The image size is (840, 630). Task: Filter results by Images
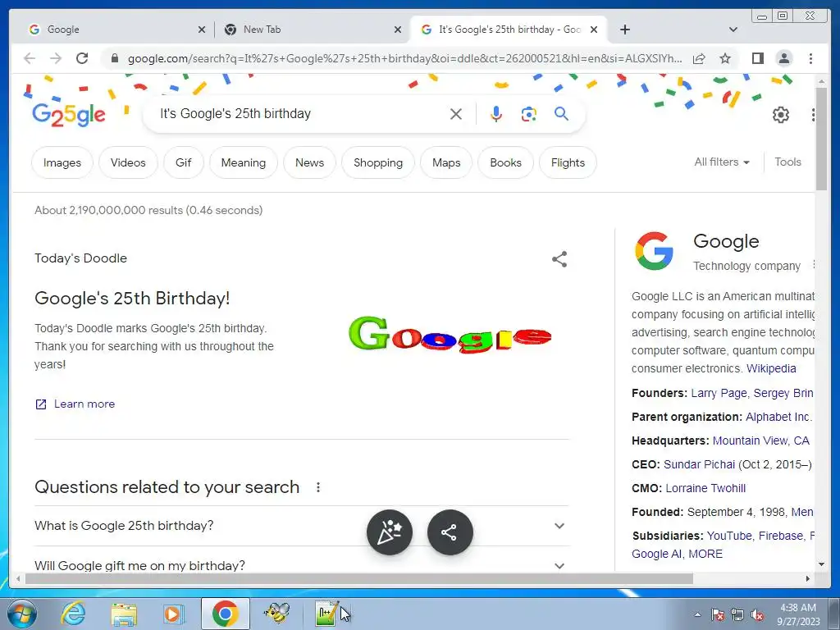point(62,162)
